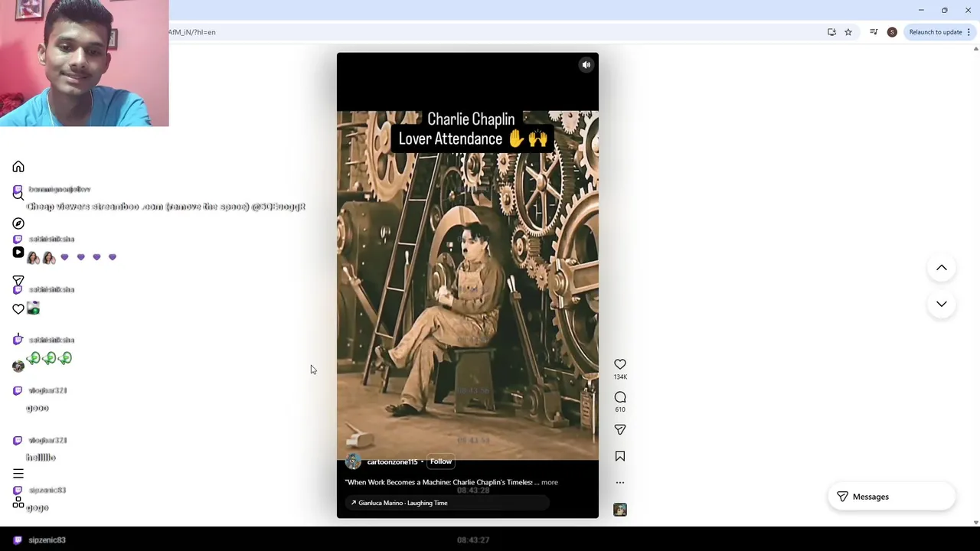Click the 134K likes count
Image resolution: width=980 pixels, height=551 pixels.
(620, 377)
